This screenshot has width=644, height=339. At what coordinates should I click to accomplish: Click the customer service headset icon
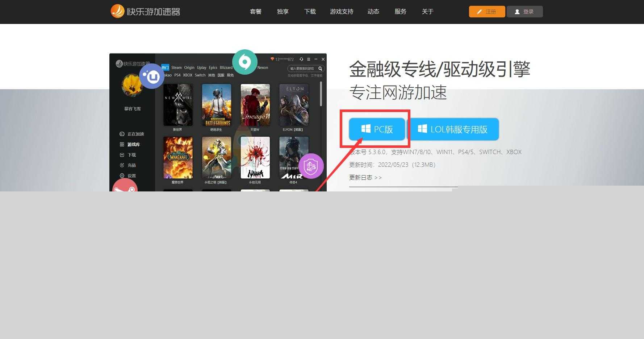click(301, 59)
